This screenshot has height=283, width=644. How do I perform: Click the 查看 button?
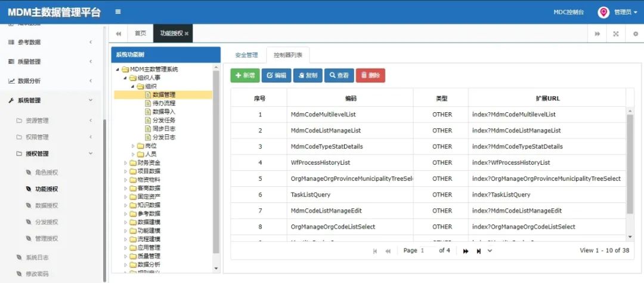click(339, 75)
